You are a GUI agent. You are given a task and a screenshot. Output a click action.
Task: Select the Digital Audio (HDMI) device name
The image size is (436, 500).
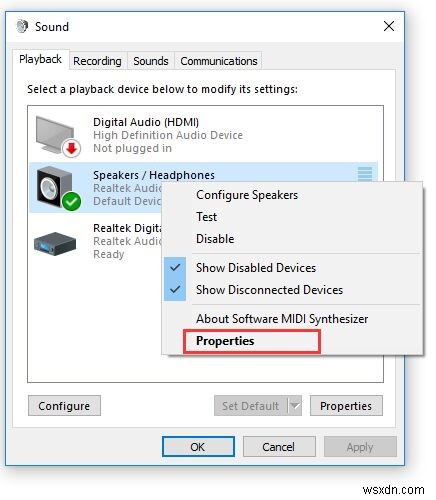pos(146,122)
